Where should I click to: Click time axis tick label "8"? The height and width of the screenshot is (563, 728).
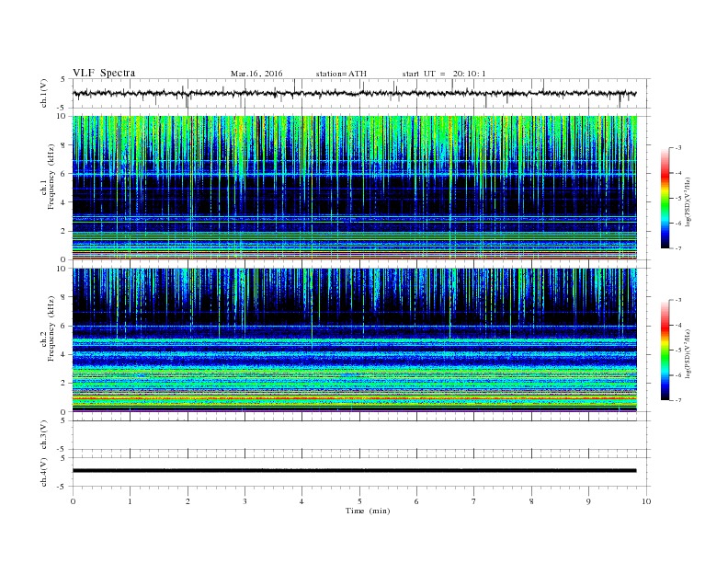click(531, 501)
